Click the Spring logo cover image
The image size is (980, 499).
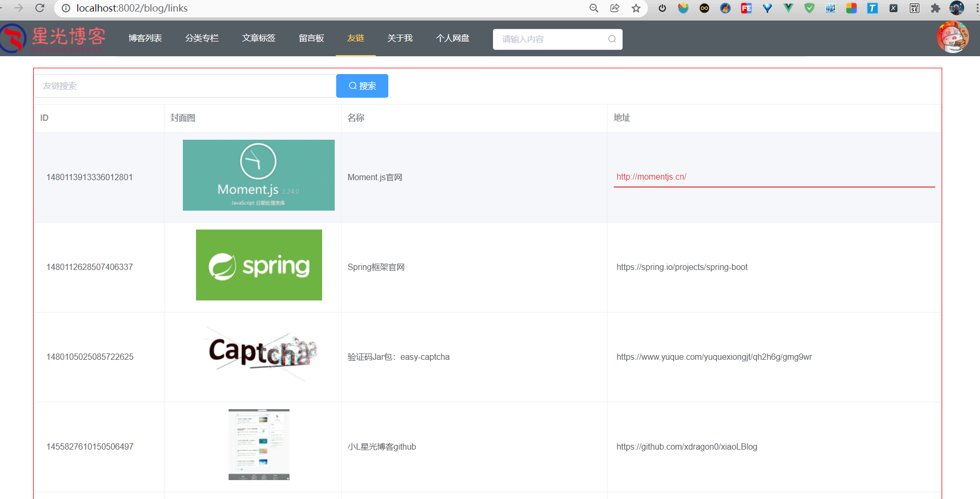pos(259,265)
